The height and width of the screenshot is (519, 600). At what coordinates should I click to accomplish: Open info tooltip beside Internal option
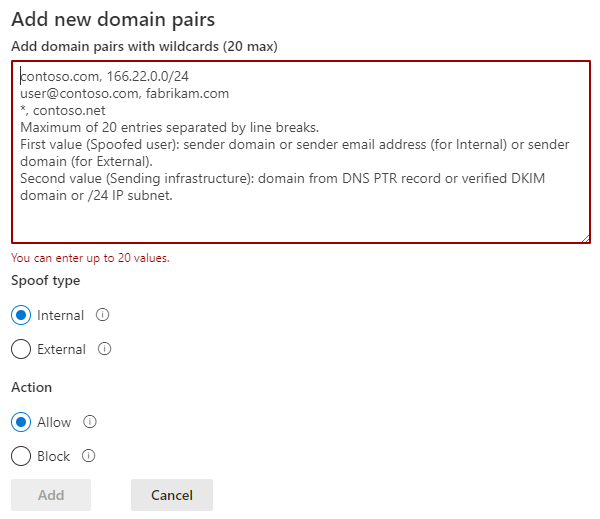click(x=102, y=315)
